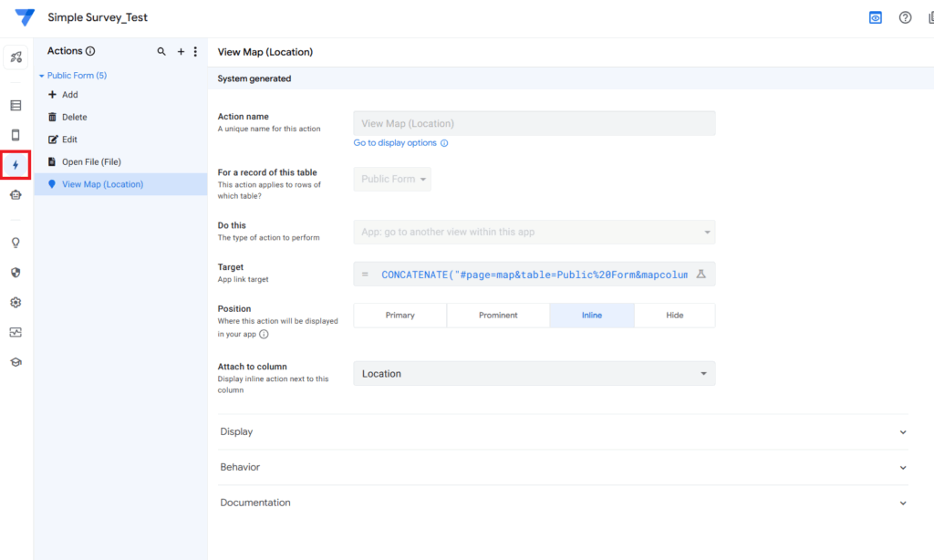This screenshot has height=560, width=934.
Task: Expand the Behavior section
Action: (563, 467)
